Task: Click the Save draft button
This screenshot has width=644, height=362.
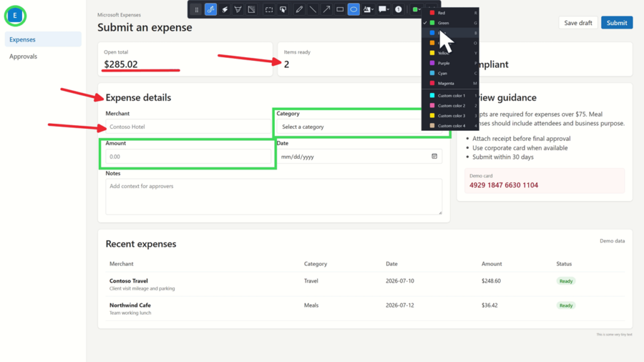Action: [578, 23]
